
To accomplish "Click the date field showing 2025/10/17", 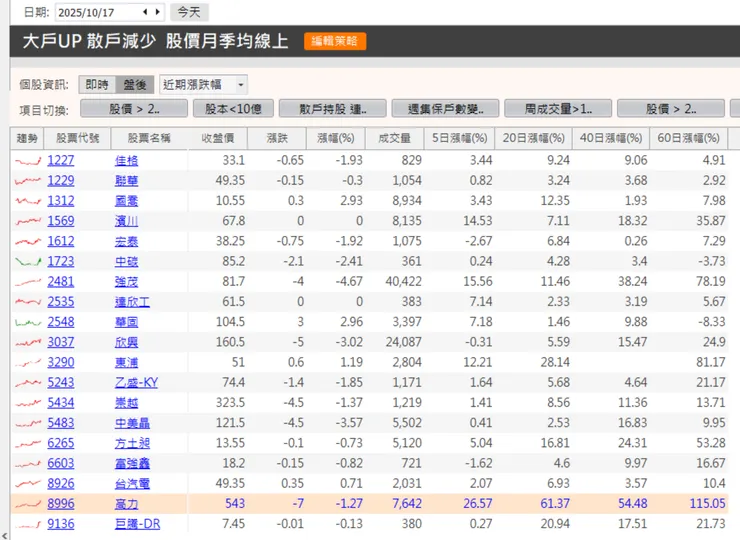I will point(109,12).
